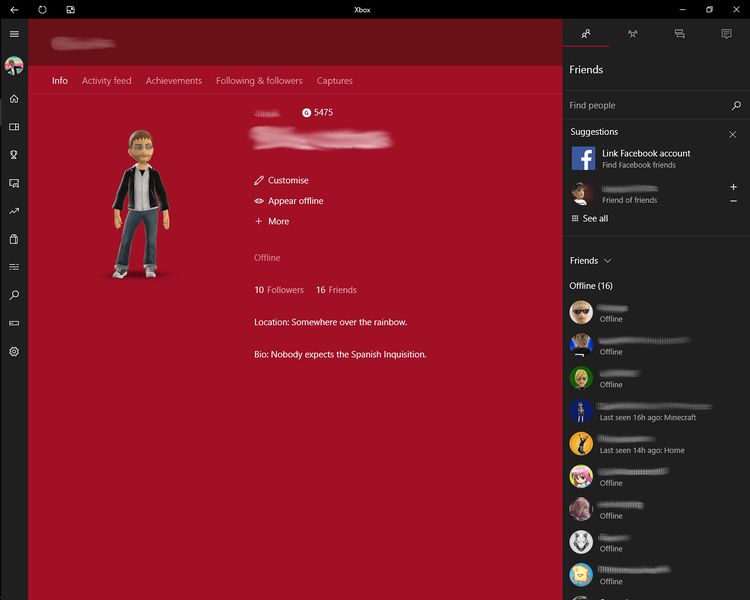Go back with the title bar arrow
The width and height of the screenshot is (750, 600).
click(x=14, y=10)
